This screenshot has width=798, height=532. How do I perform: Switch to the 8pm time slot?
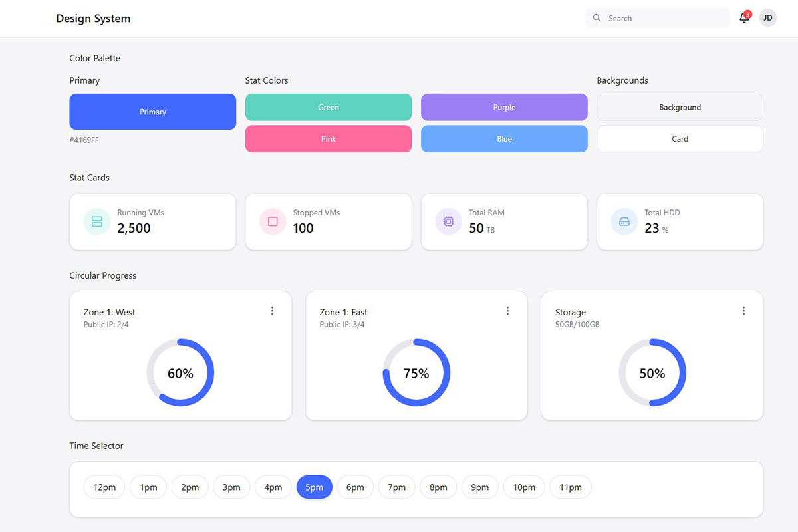pos(438,487)
